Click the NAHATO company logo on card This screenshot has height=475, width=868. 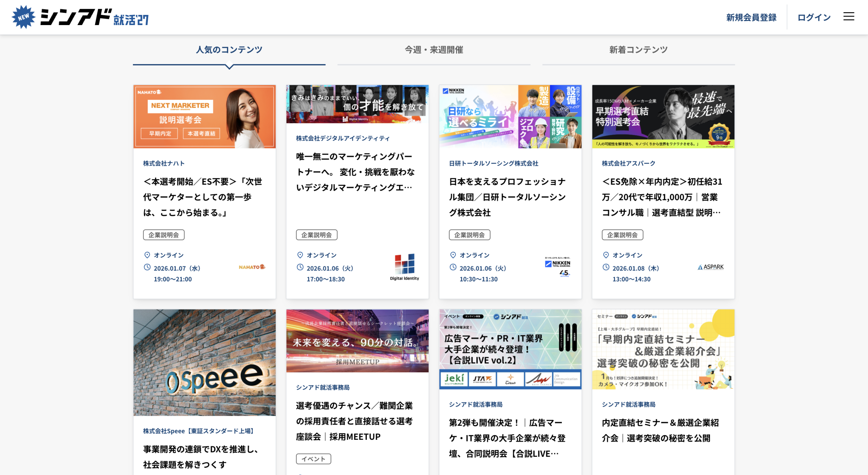pos(252,267)
